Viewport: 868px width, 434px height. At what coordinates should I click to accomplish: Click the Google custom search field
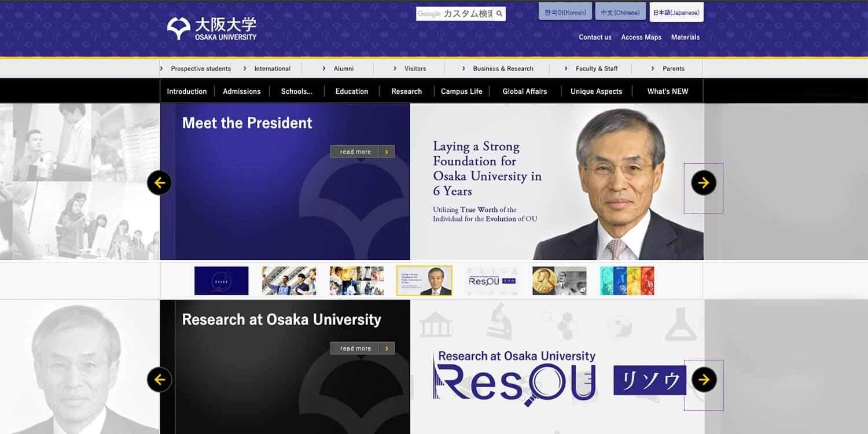[455, 14]
